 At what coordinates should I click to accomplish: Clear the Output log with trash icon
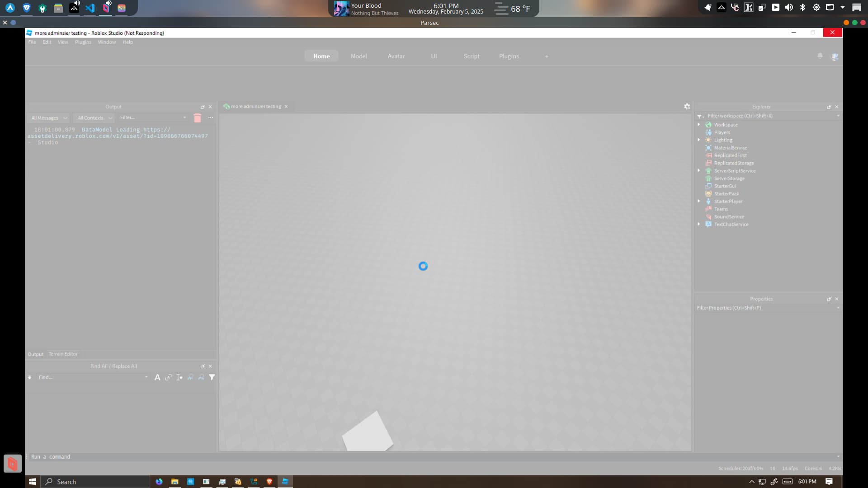[197, 117]
